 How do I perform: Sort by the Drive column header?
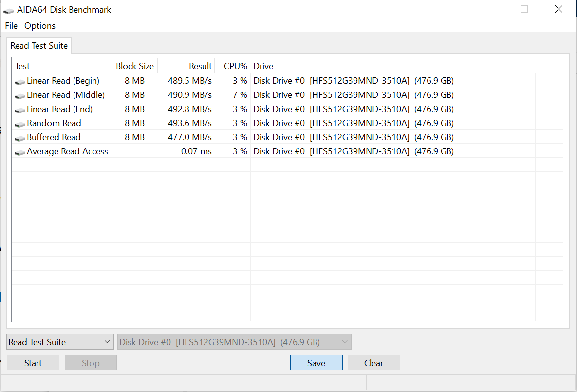(x=392, y=66)
